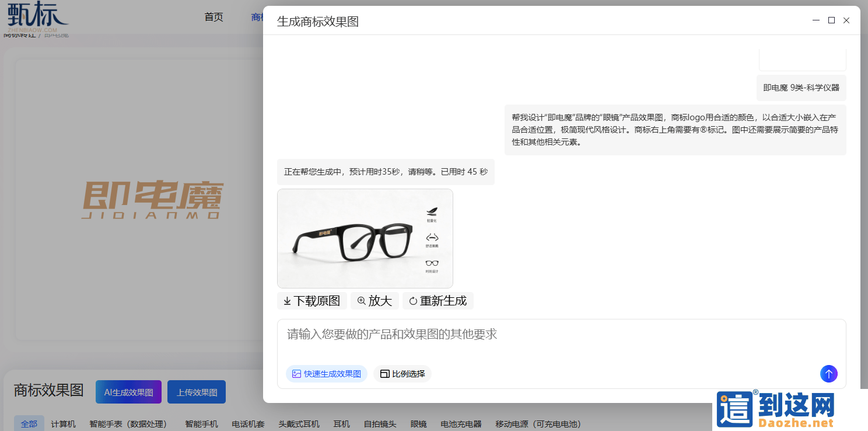Send the prompt with the arrow button

coord(829,374)
